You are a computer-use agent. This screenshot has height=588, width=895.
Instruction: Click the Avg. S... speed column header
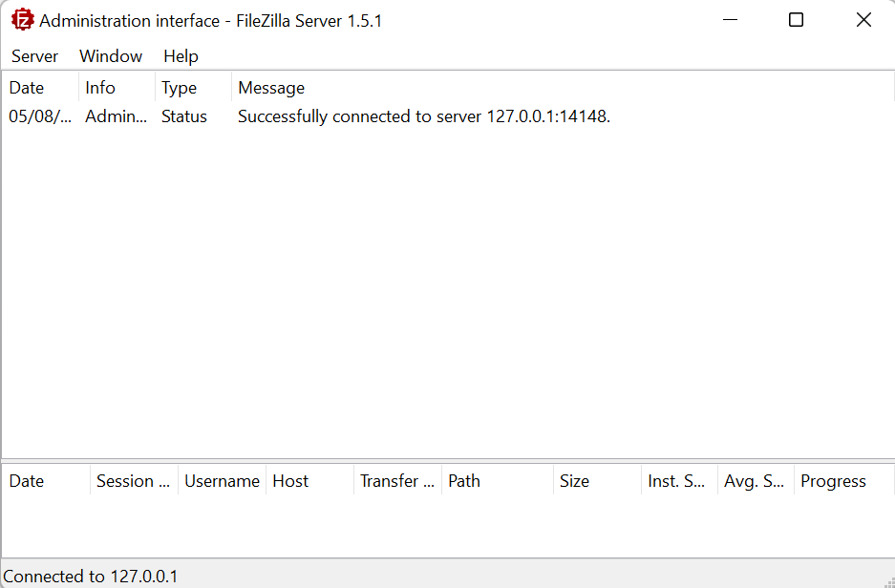[x=756, y=481]
